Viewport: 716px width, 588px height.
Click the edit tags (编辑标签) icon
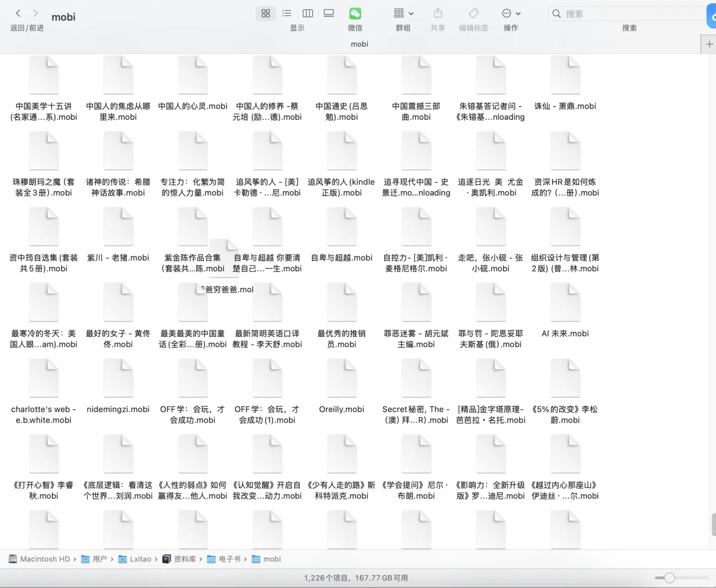(x=474, y=13)
